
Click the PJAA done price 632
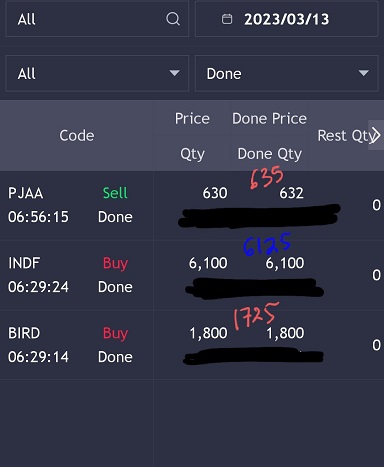(291, 193)
